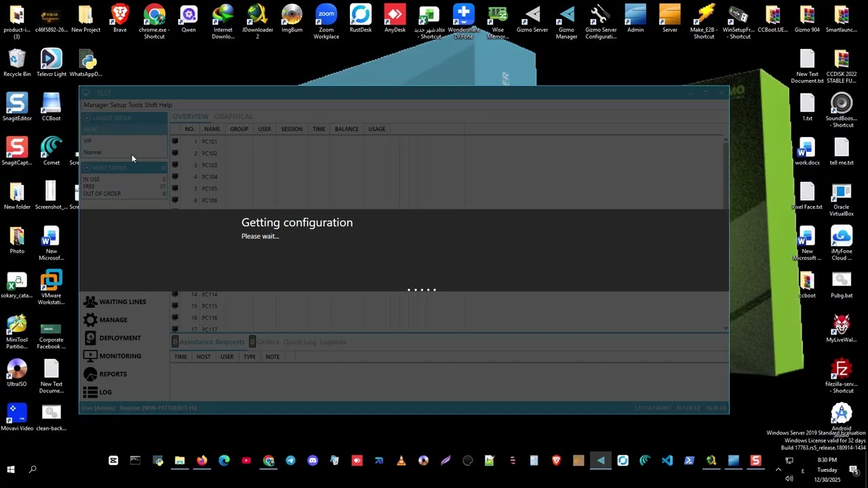Open Movavi Video desktop icon
This screenshot has width=868, height=488.
(x=17, y=417)
